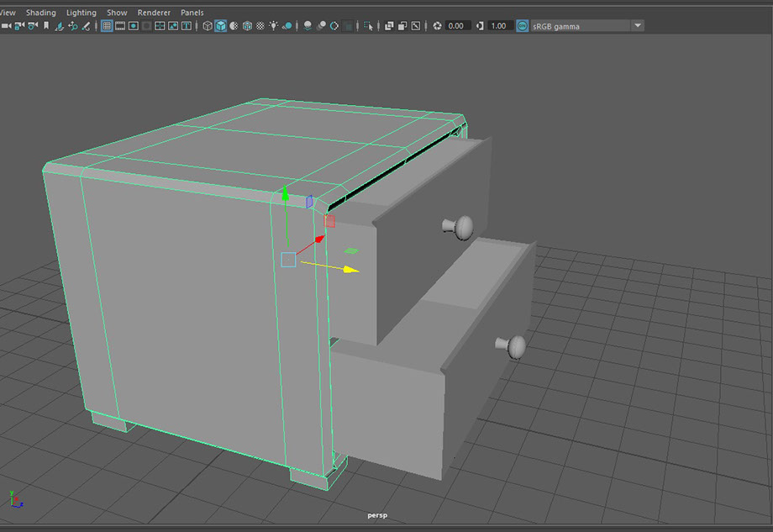This screenshot has height=532, width=773.
Task: Toggle the viewport grid display
Action: (107, 26)
